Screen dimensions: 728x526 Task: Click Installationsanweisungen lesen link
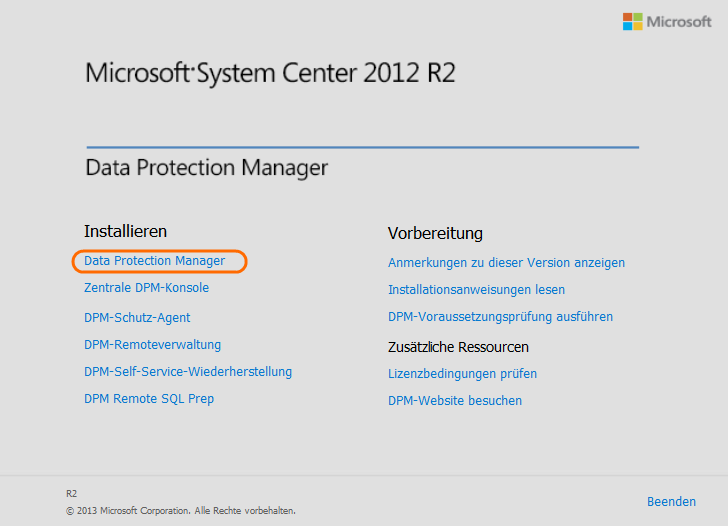[476, 290]
